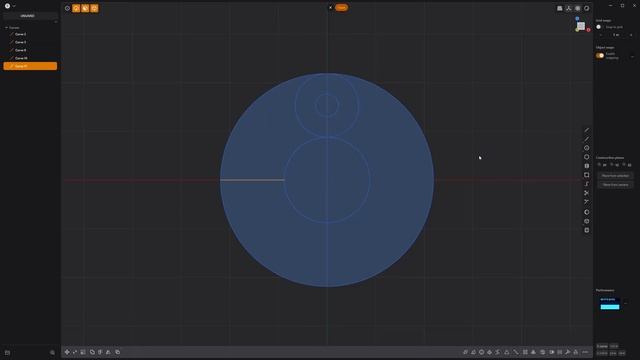Click the New from camera button
This screenshot has height=360, width=640.
(x=616, y=185)
